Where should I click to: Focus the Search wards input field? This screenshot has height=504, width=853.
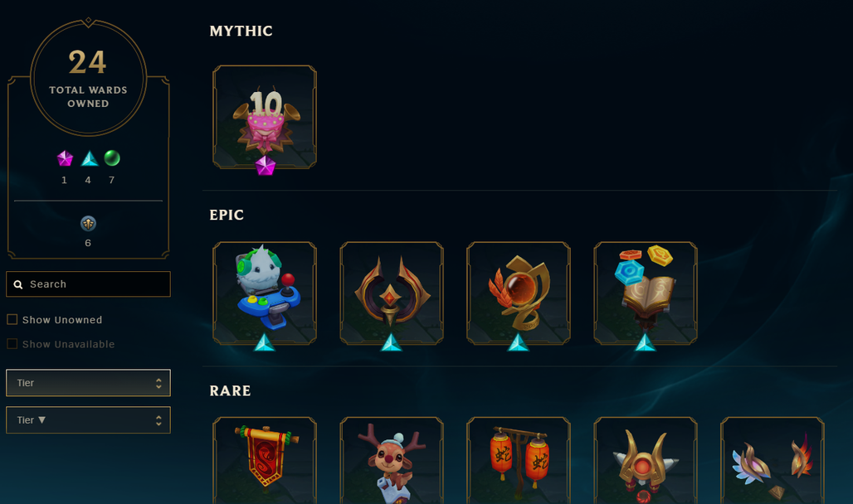(88, 283)
